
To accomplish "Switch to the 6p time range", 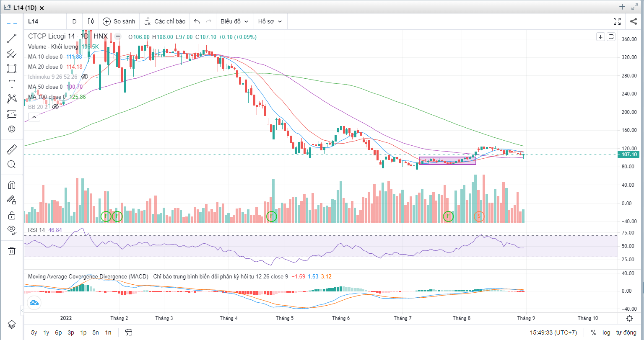I will tap(58, 332).
